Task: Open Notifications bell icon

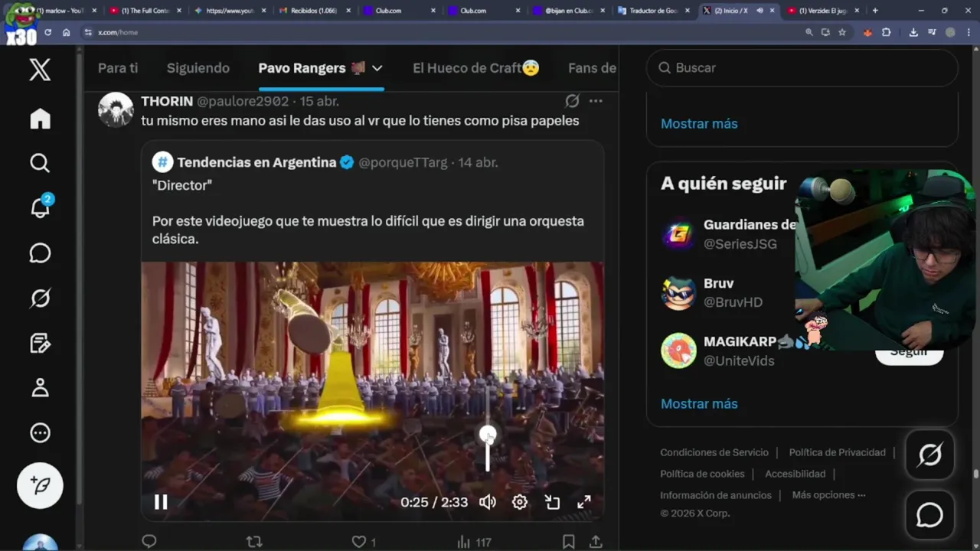Action: [x=40, y=207]
